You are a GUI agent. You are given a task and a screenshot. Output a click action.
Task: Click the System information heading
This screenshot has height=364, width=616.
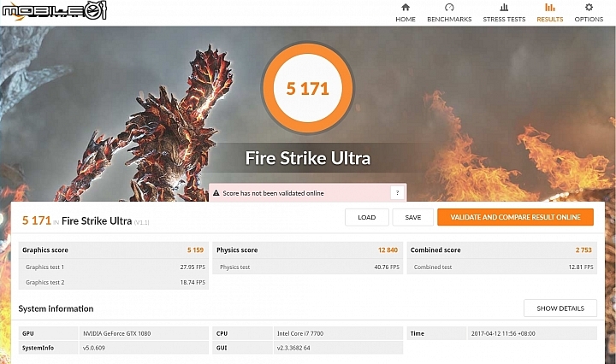pyautogui.click(x=56, y=308)
